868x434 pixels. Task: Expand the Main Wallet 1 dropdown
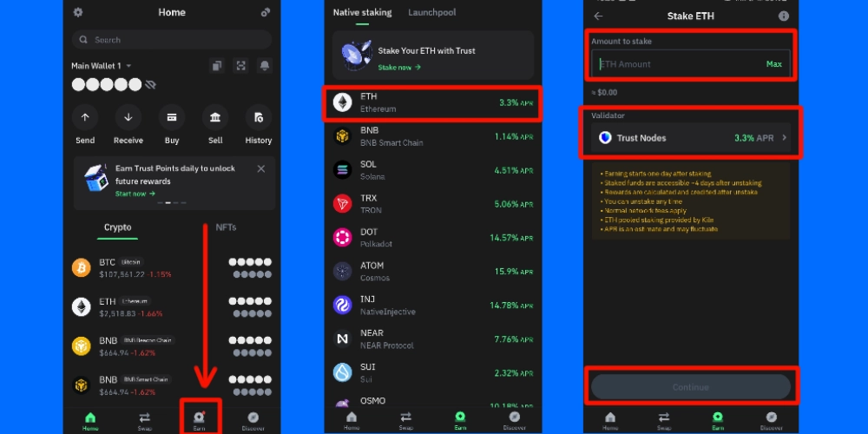pos(128,66)
